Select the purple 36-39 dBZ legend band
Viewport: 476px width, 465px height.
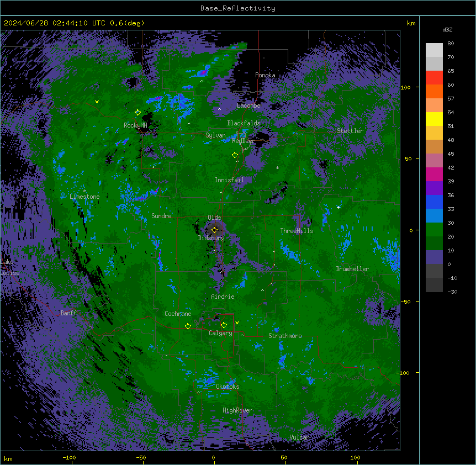(x=434, y=188)
